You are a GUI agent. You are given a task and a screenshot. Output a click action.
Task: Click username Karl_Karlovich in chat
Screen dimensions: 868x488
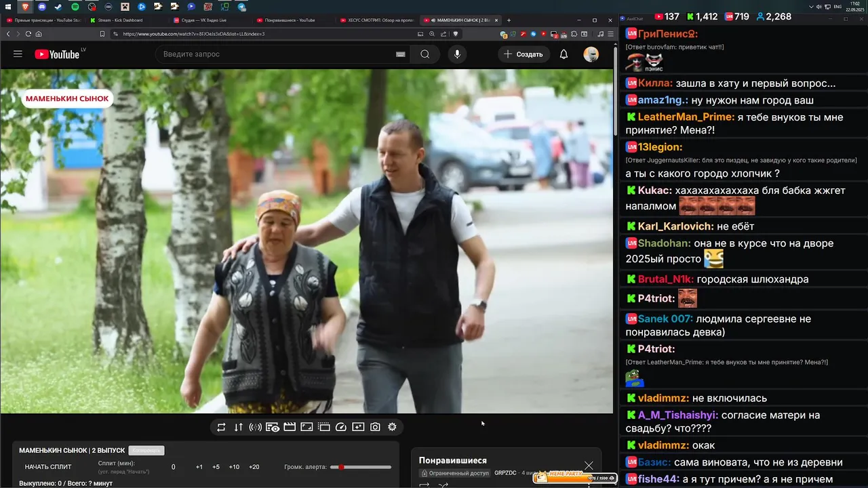(675, 226)
